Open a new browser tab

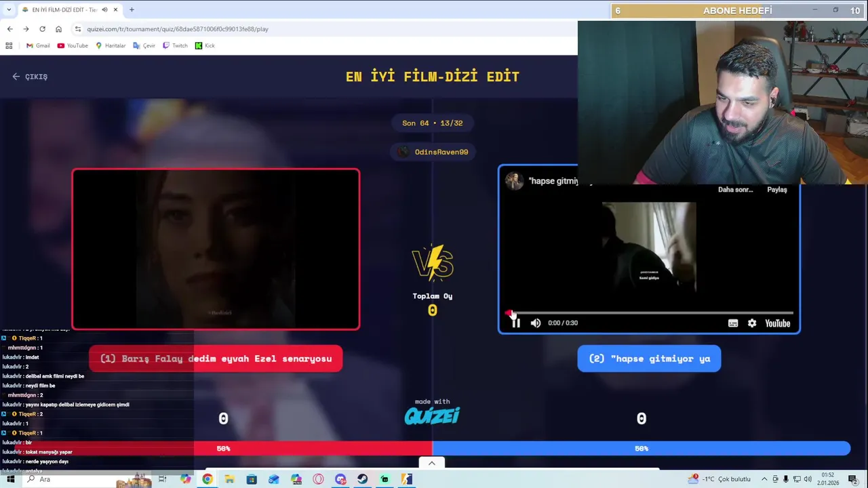click(x=132, y=9)
